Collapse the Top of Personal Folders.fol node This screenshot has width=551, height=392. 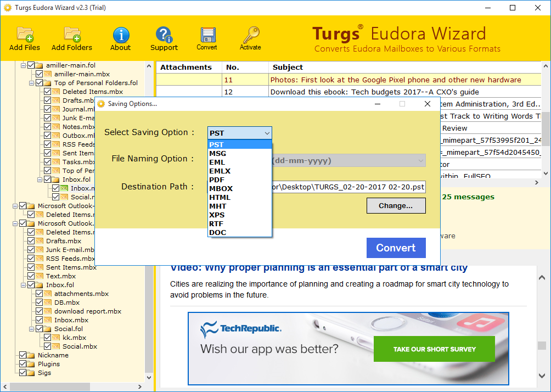point(32,83)
